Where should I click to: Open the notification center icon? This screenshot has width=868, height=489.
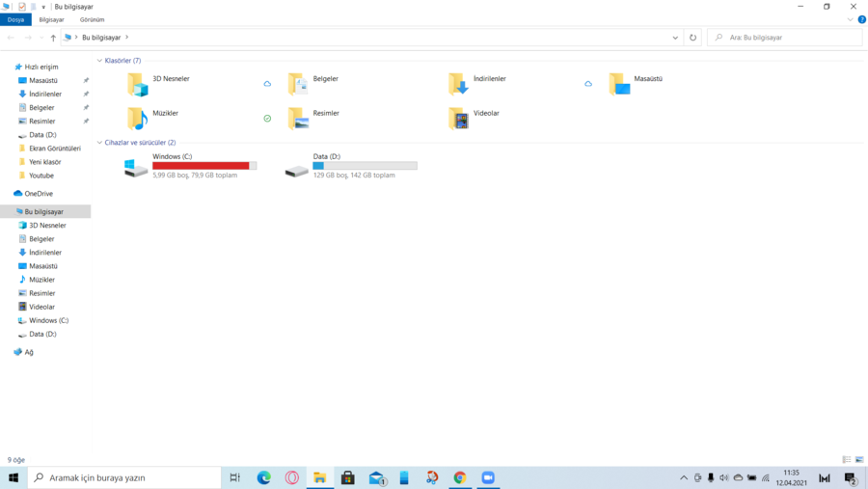(x=851, y=478)
